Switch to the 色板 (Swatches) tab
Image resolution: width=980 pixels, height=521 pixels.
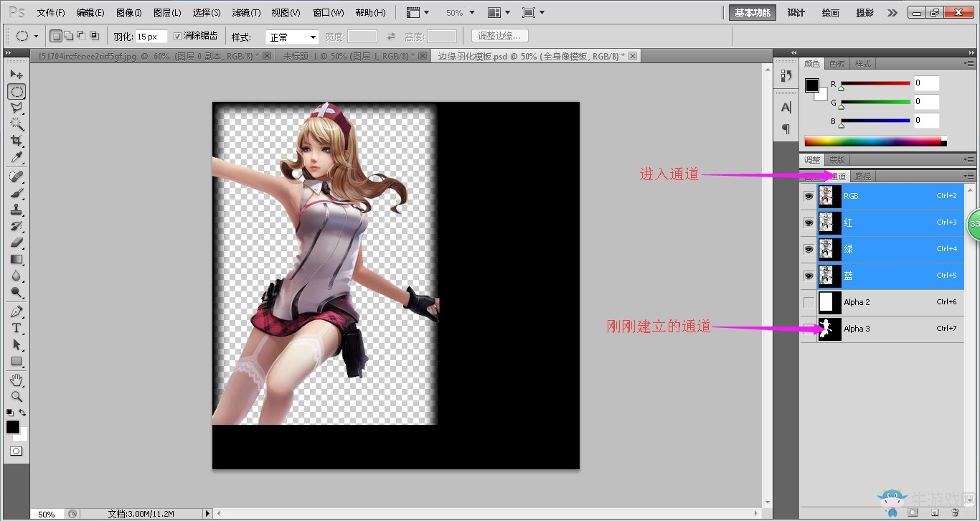pyautogui.click(x=837, y=64)
